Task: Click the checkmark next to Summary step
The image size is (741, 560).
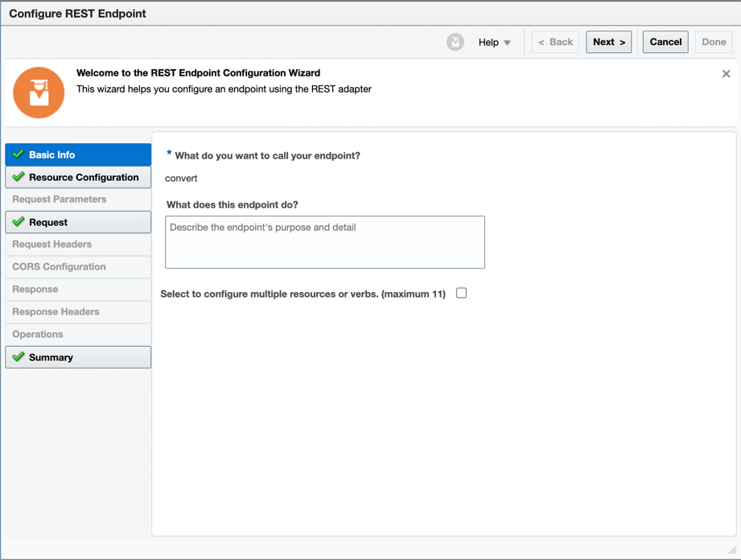Action: click(18, 356)
